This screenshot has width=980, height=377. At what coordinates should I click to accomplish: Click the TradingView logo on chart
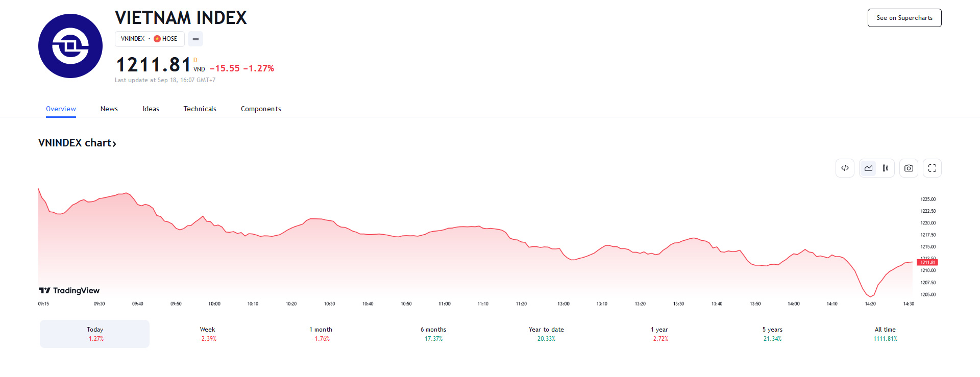(69, 290)
